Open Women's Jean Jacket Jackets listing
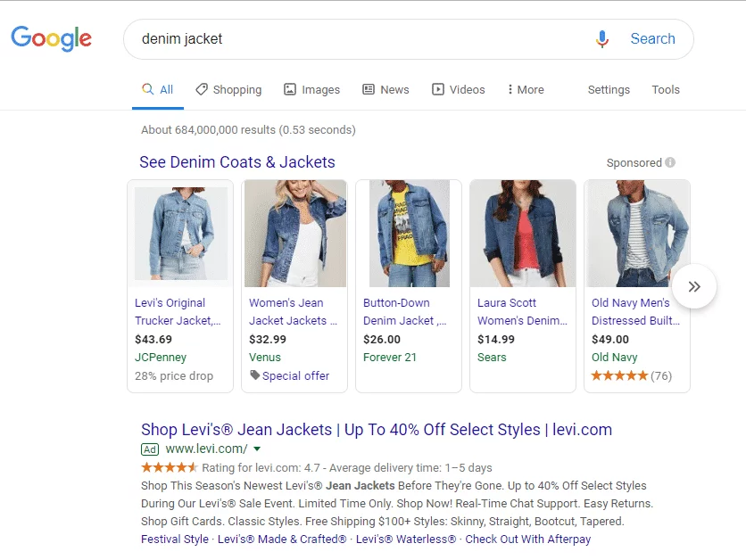 tap(293, 312)
